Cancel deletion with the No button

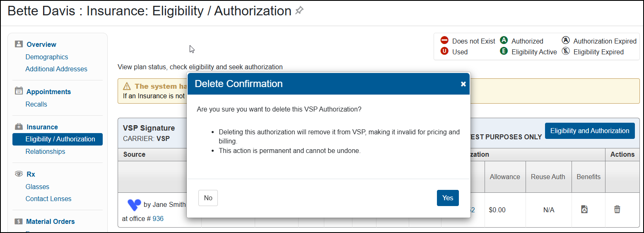(208, 198)
